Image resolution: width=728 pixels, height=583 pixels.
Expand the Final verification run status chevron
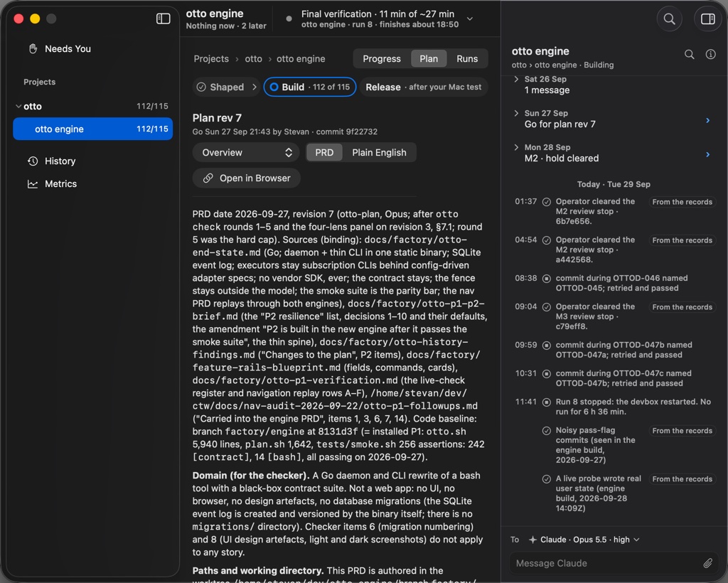(470, 19)
